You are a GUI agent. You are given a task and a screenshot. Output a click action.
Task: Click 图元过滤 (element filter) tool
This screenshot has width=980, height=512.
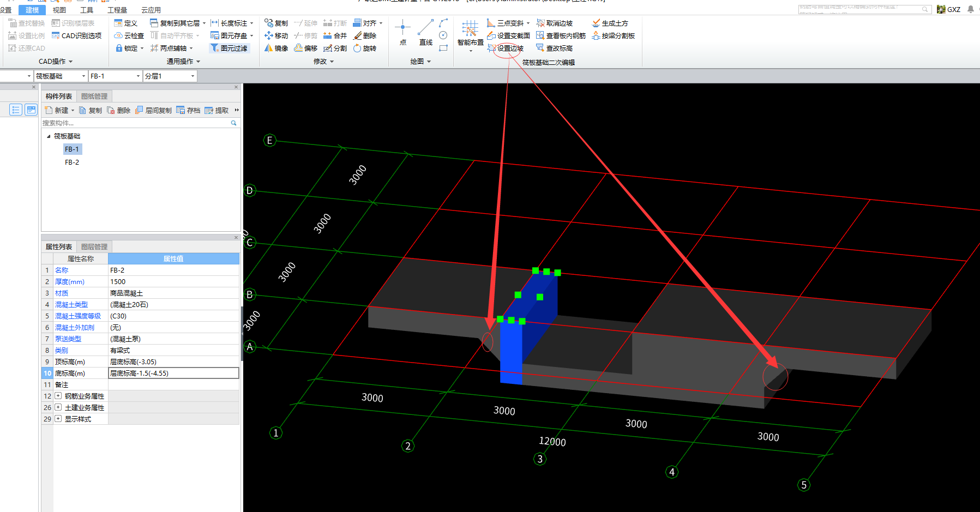point(229,48)
